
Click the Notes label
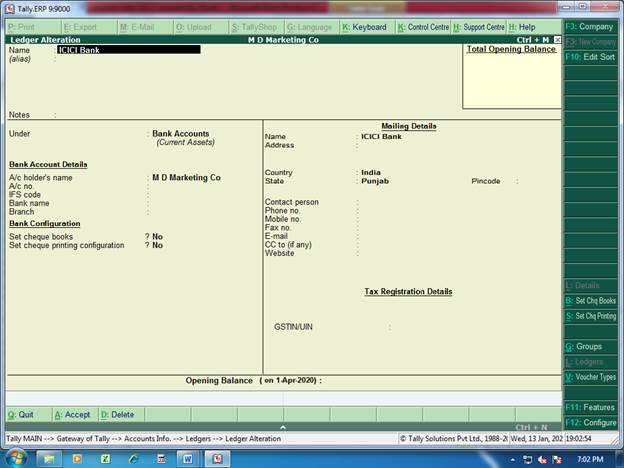19,115
